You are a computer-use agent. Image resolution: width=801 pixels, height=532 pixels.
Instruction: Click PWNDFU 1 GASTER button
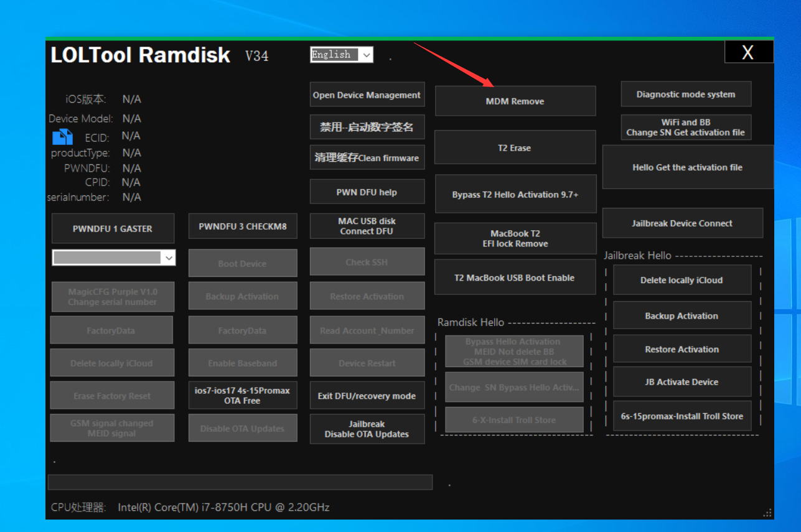coord(113,228)
